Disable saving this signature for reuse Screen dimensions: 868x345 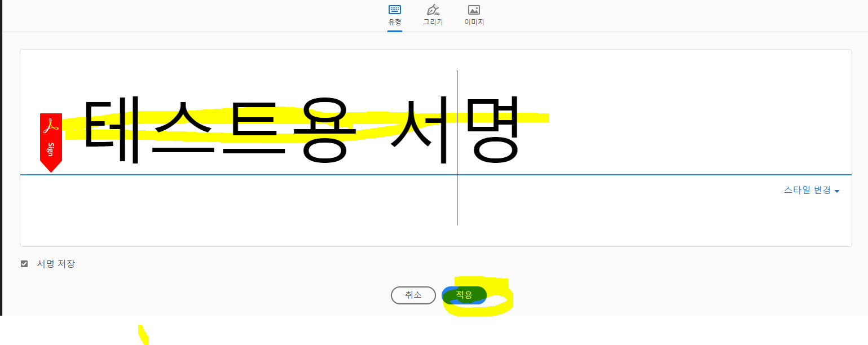24,263
